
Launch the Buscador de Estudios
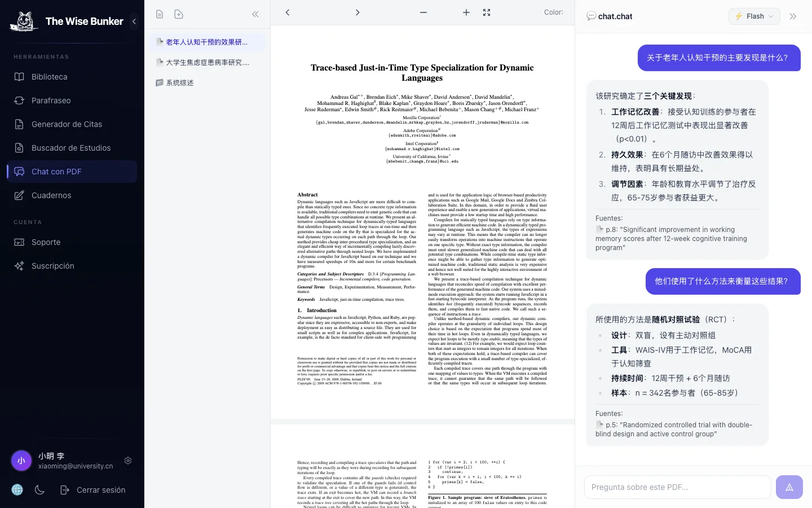pyautogui.click(x=70, y=148)
